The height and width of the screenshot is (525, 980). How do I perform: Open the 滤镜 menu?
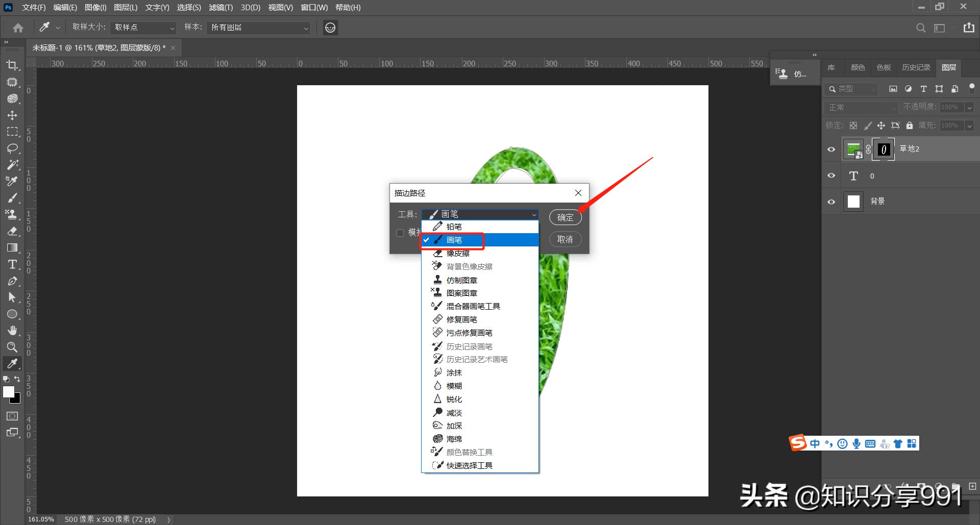[x=220, y=7]
